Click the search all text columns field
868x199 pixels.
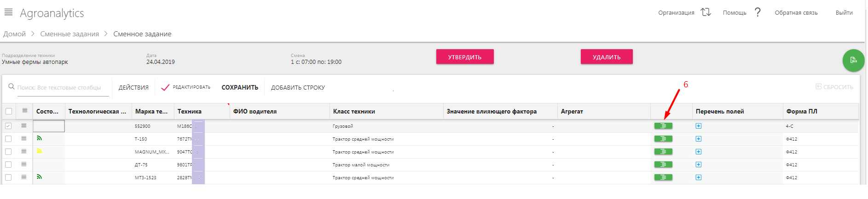coord(63,87)
